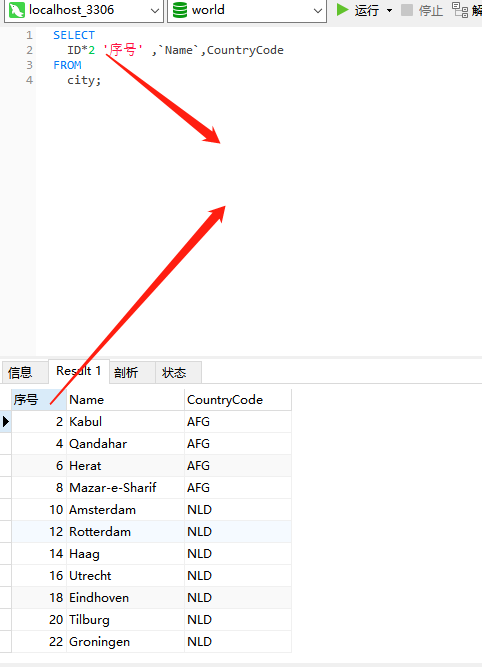Select the Groningen cell

pyautogui.click(x=125, y=642)
